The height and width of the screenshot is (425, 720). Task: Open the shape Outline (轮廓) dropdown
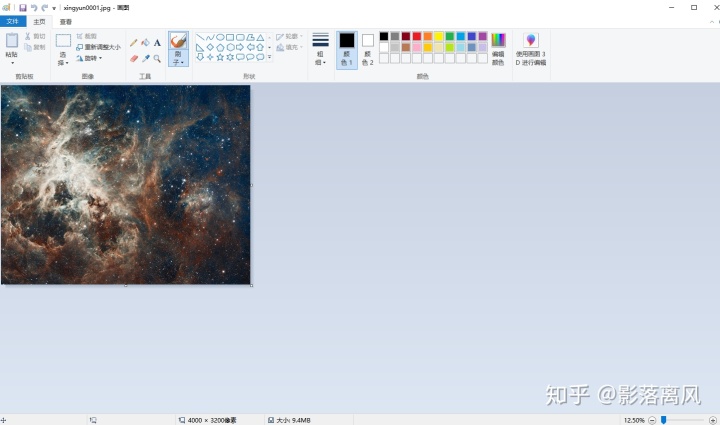point(290,36)
